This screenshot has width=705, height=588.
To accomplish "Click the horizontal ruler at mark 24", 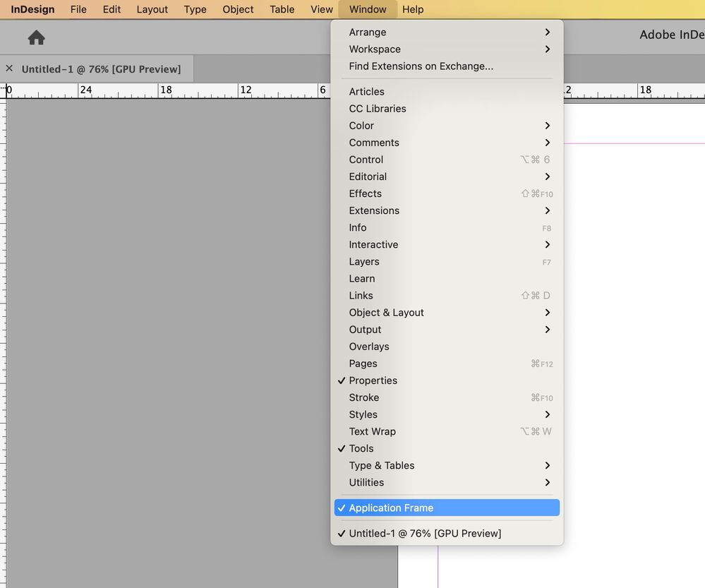I will click(85, 90).
